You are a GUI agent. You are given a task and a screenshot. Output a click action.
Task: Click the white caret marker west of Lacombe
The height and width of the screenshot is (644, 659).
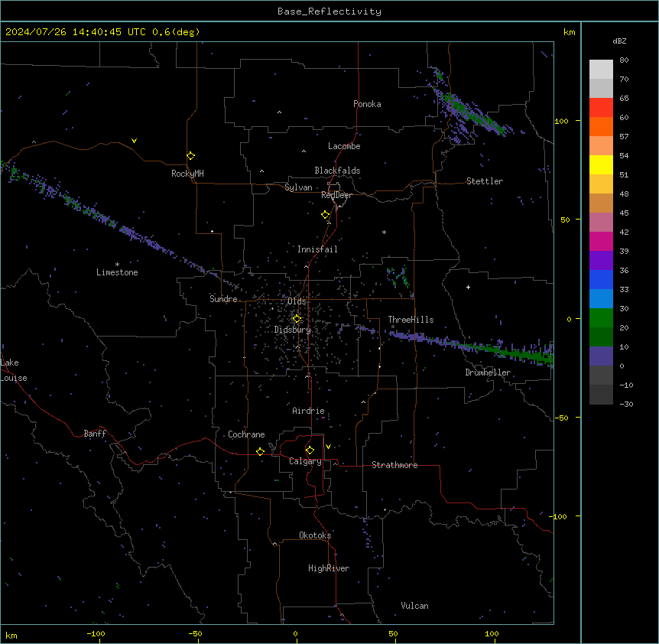304,151
